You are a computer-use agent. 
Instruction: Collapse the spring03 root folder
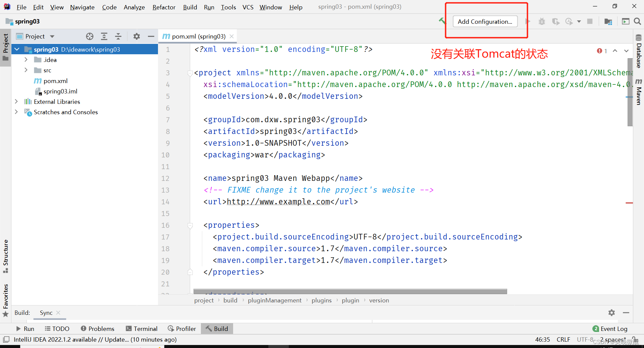click(x=17, y=49)
